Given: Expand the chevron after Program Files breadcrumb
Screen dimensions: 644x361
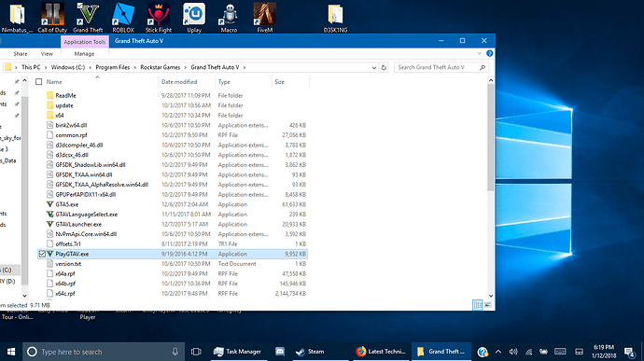Looking at the screenshot, I should (x=134, y=67).
